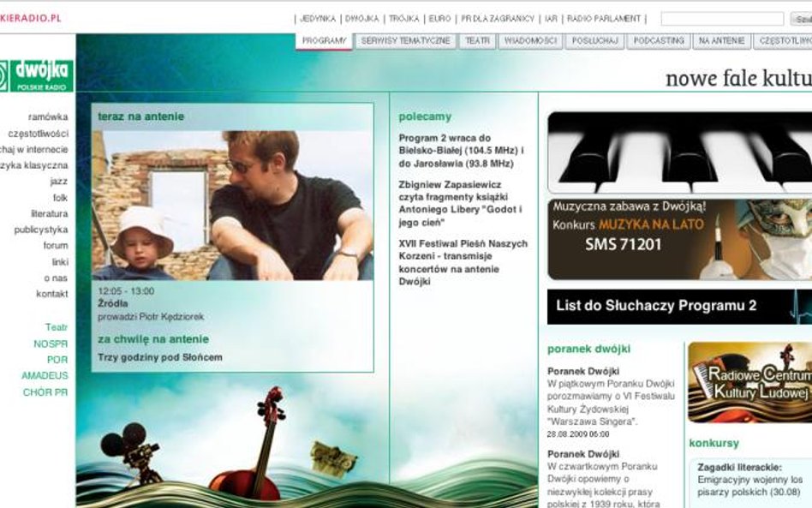
Task: Open the IAR link in top bar
Action: pos(551,19)
